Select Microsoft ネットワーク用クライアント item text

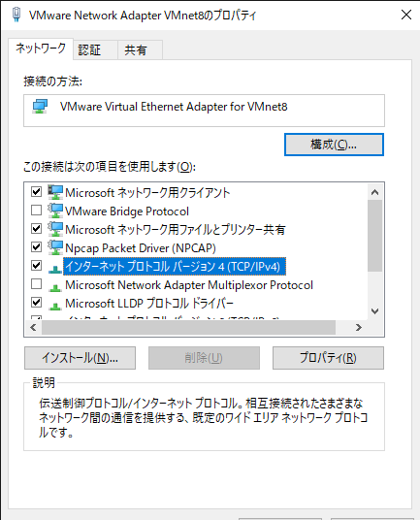pyautogui.click(x=147, y=192)
